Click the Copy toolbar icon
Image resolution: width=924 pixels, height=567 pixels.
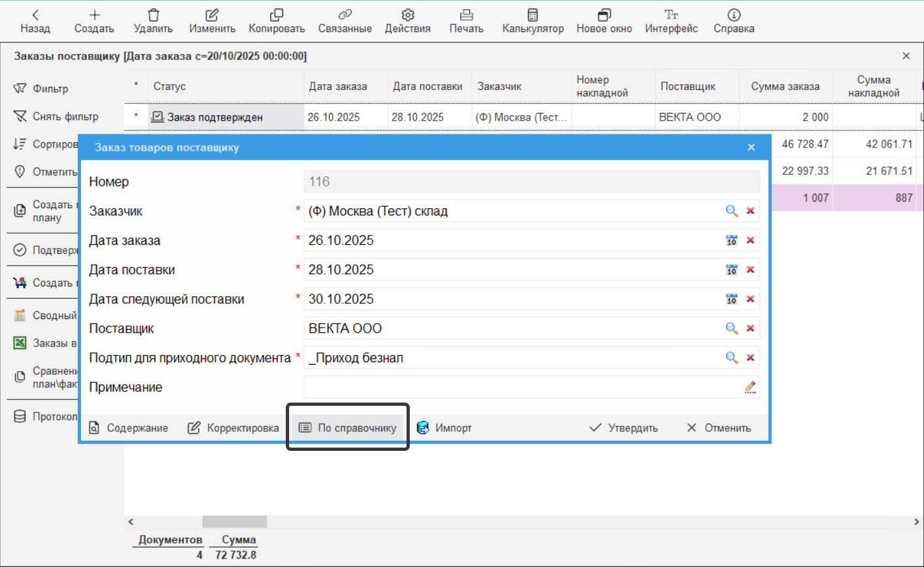[277, 15]
